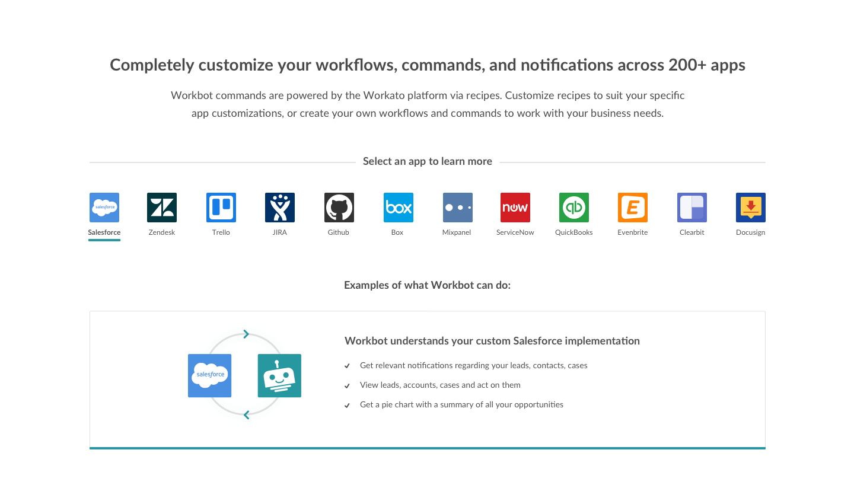
Task: Pick the Box app icon
Action: pyautogui.click(x=399, y=208)
